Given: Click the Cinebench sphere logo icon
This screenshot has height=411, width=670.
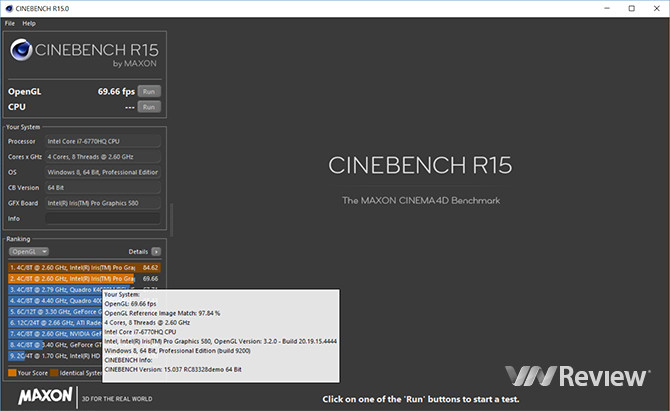Looking at the screenshot, I should (24, 52).
